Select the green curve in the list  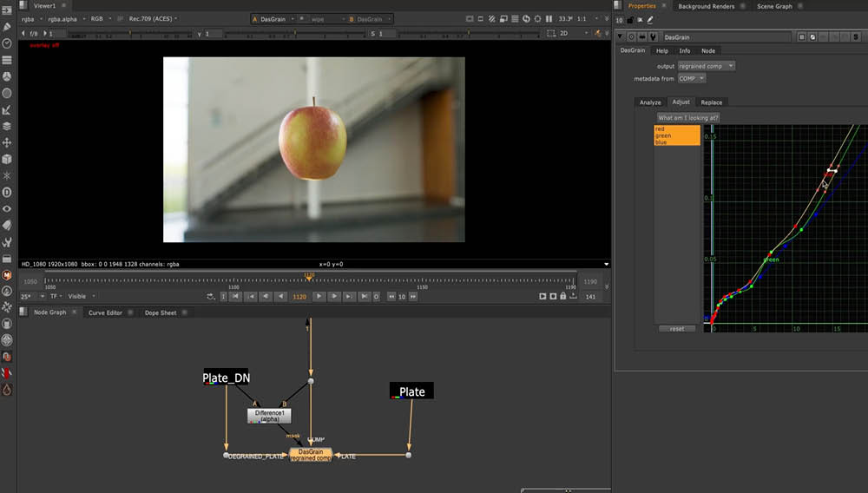664,135
